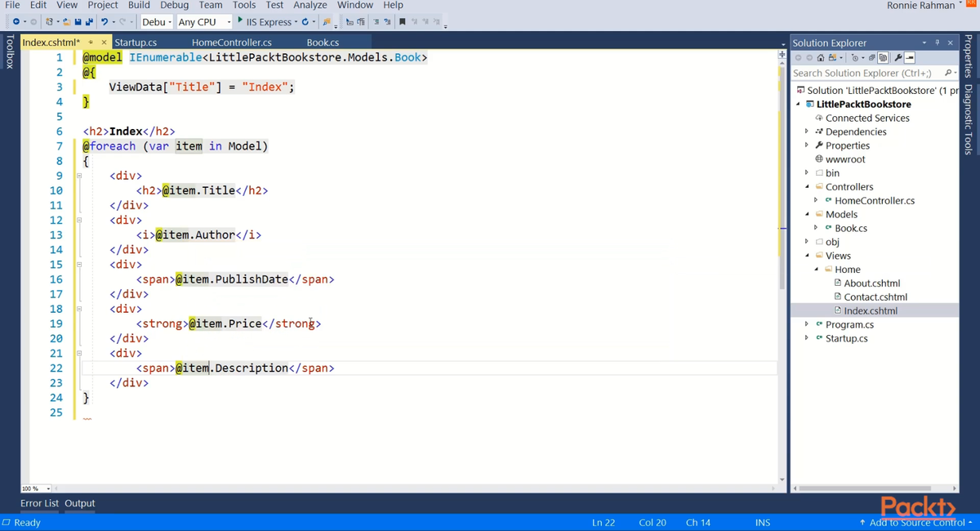Open the Properties side tab
This screenshot has height=531, width=980.
tap(969, 57)
